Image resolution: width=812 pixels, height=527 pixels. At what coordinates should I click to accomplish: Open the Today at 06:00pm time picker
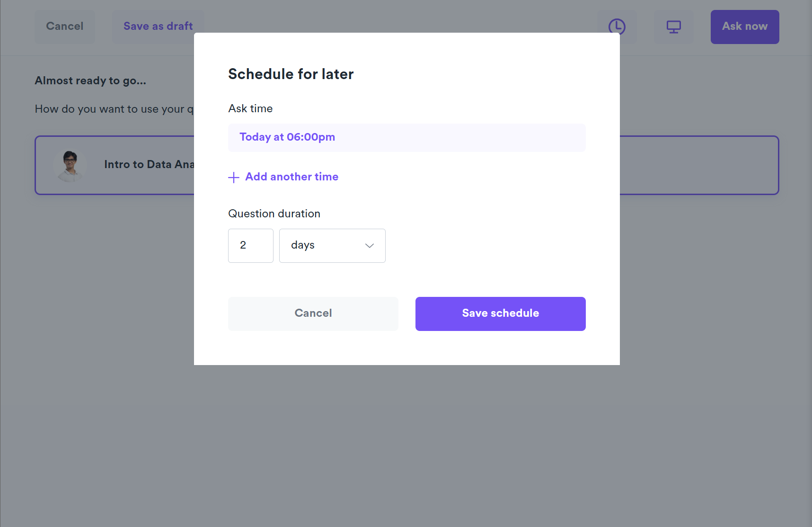click(406, 137)
